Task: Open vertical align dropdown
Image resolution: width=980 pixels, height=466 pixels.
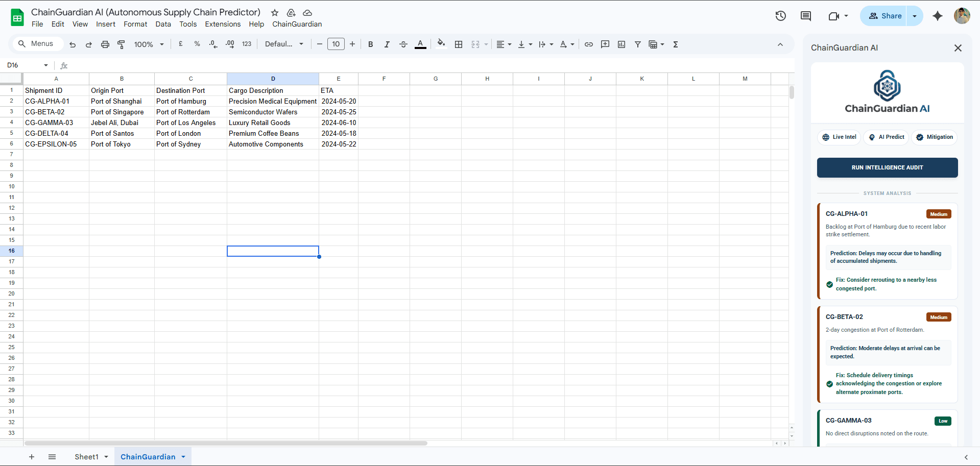Action: tap(525, 44)
